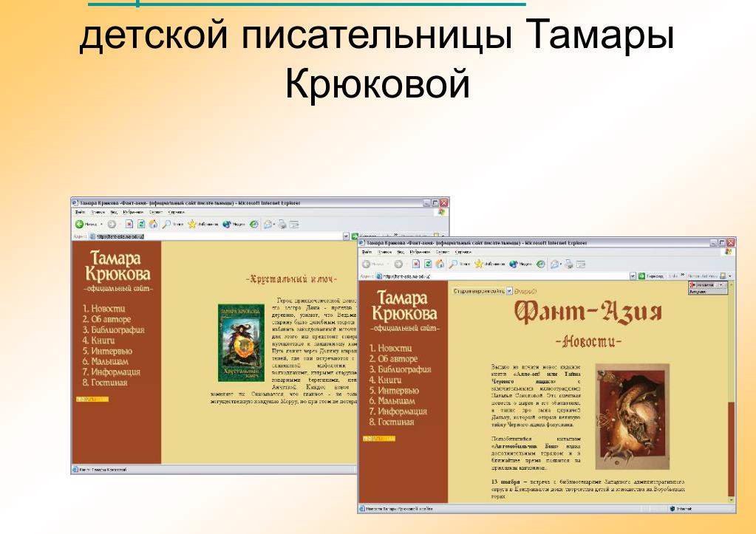Open '7. Информация' link in the right window
This screenshot has width=756, height=534.
coord(398,411)
